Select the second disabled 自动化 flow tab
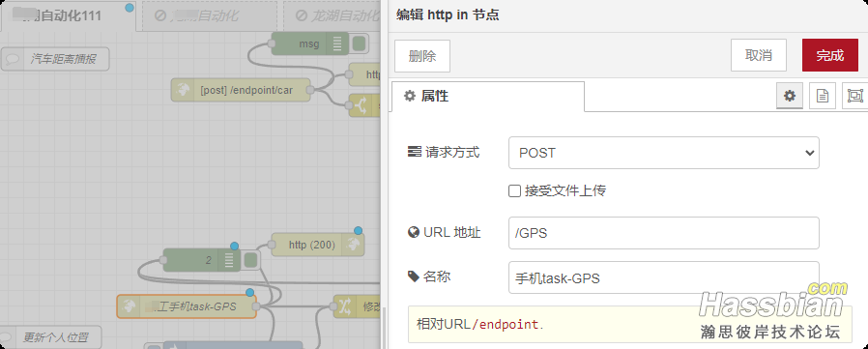The width and height of the screenshot is (868, 349). coord(211,15)
